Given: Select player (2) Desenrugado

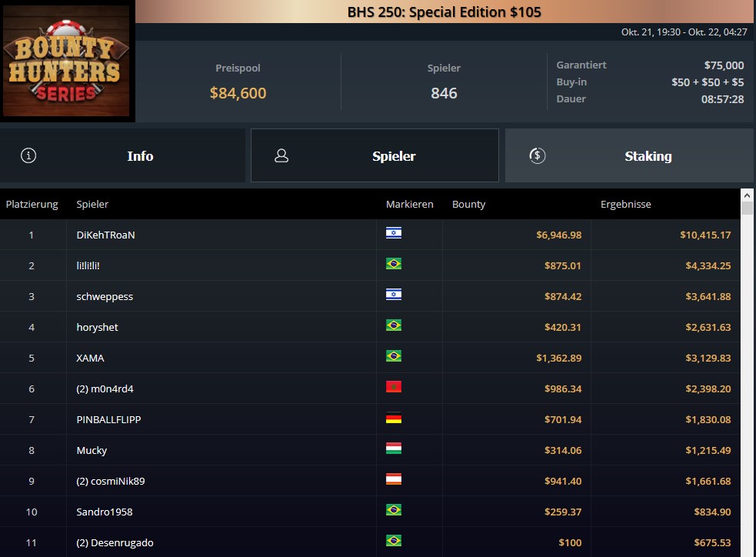Looking at the screenshot, I should click(115, 542).
